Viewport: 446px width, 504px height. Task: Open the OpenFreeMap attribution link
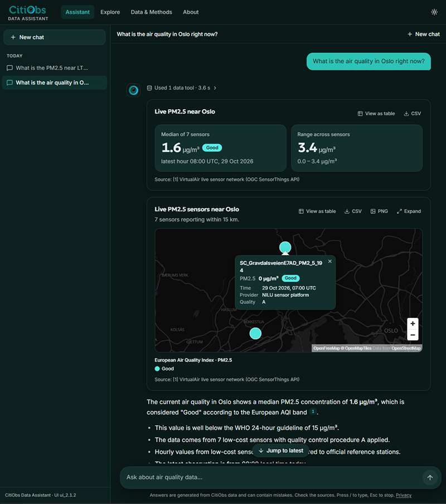click(x=327, y=348)
